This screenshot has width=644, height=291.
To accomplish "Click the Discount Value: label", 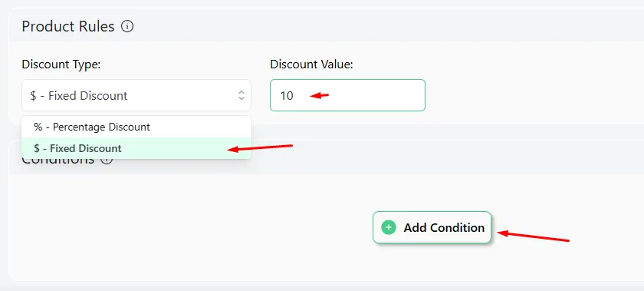I will point(312,64).
